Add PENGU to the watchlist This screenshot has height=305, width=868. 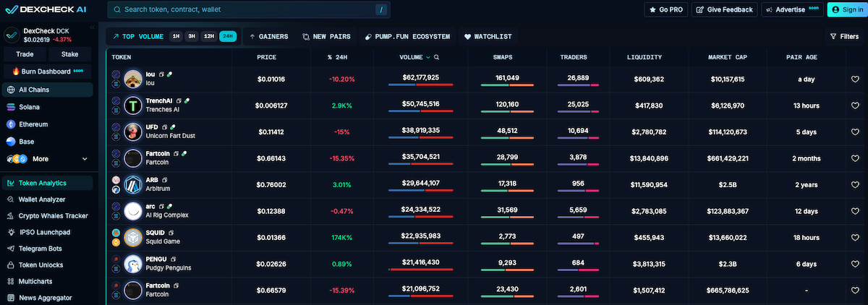(854, 264)
